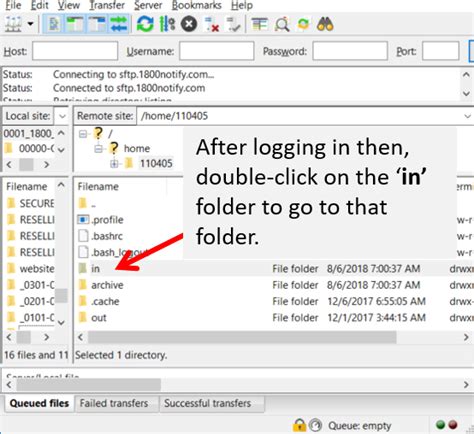Click the encryption padlock status icon
The image size is (474, 434).
(x=299, y=425)
